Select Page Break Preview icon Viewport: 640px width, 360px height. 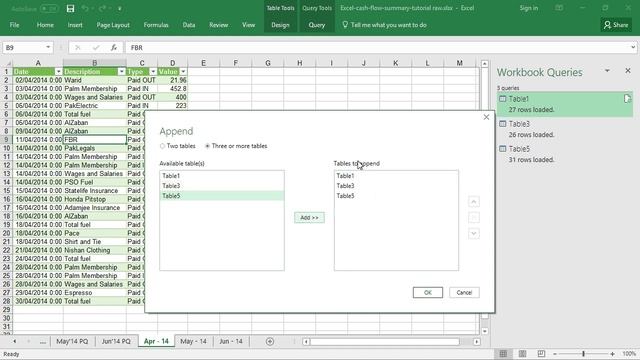541,354
